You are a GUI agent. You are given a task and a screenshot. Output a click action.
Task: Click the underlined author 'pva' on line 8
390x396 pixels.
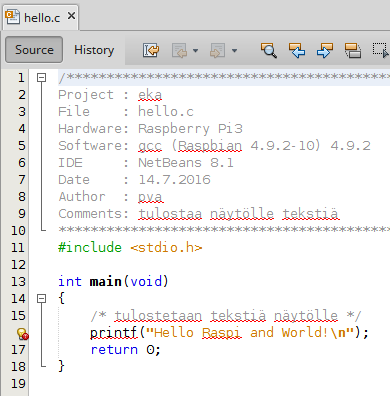click(x=150, y=197)
